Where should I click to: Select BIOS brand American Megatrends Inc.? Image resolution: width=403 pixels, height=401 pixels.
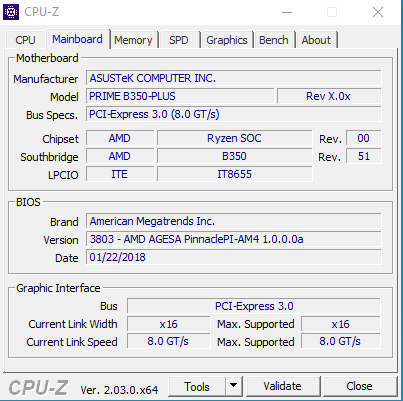point(234,221)
